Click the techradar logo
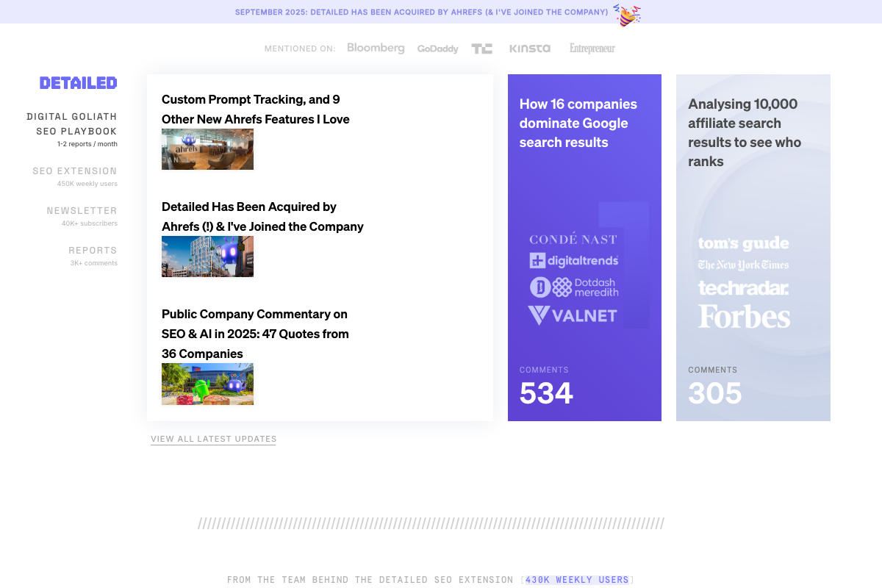Screen dimensions: 882x588 743,288
